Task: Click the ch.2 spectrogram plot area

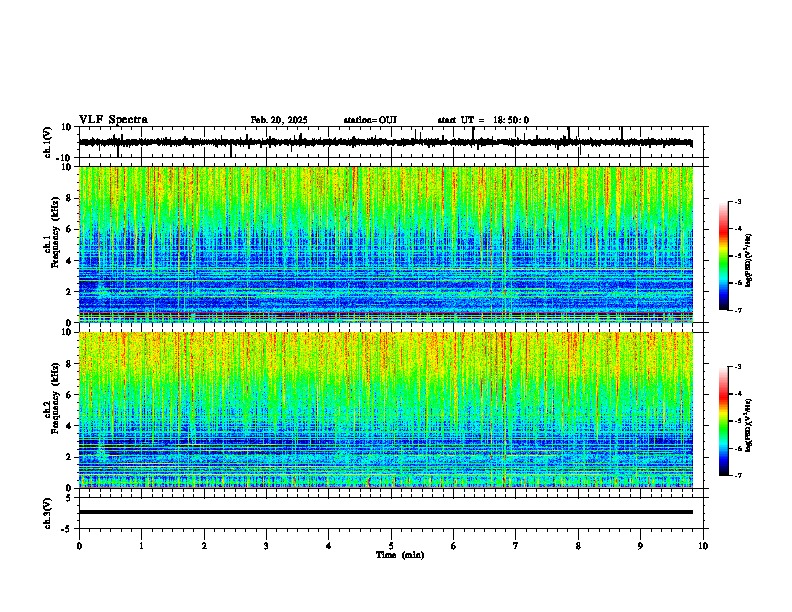Action: point(386,410)
